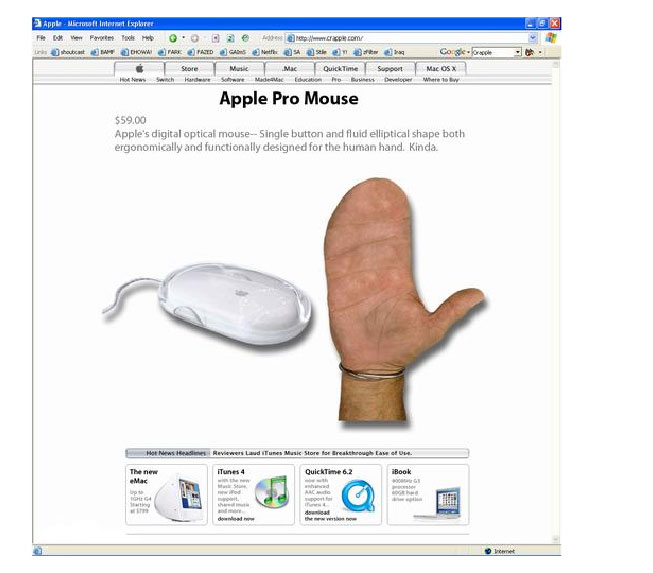
Task: Open the Favorites menu
Action: [x=102, y=38]
